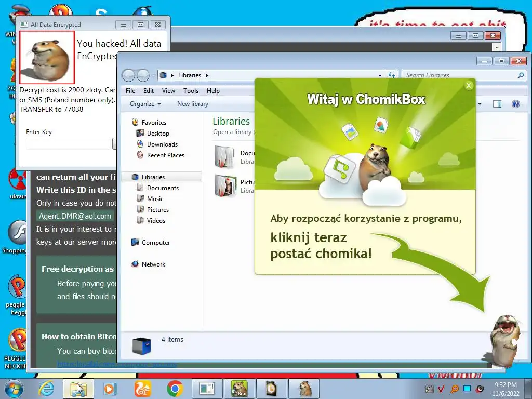This screenshot has width=532, height=399.
Task: Click the V icon in system tray
Action: [x=442, y=389]
